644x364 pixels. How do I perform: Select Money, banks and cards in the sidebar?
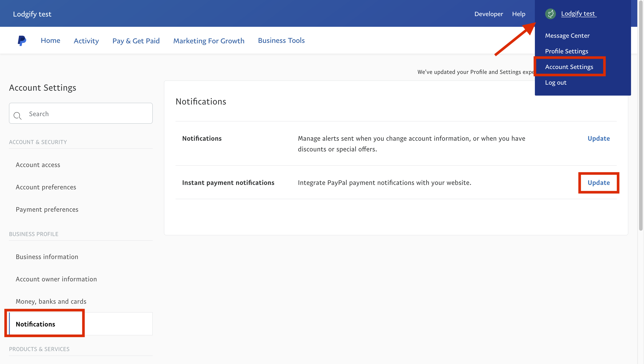tap(51, 301)
